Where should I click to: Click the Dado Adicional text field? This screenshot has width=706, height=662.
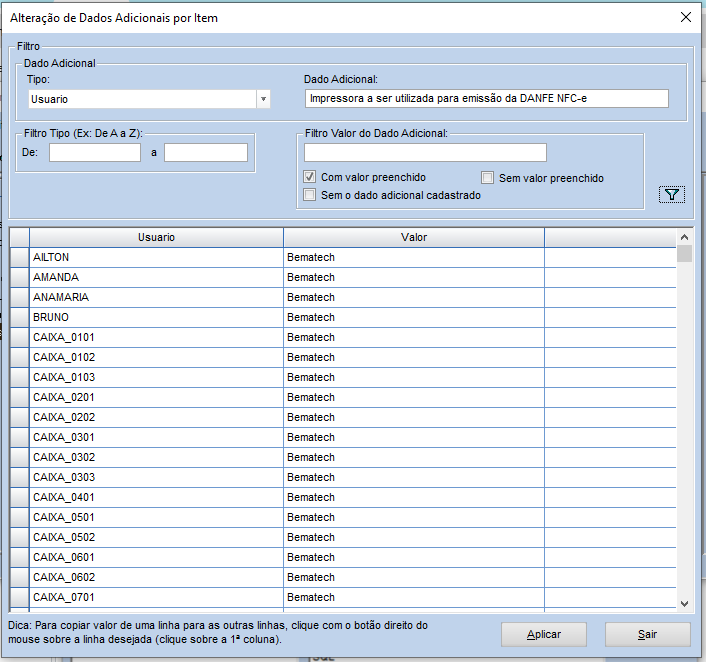tap(486, 98)
